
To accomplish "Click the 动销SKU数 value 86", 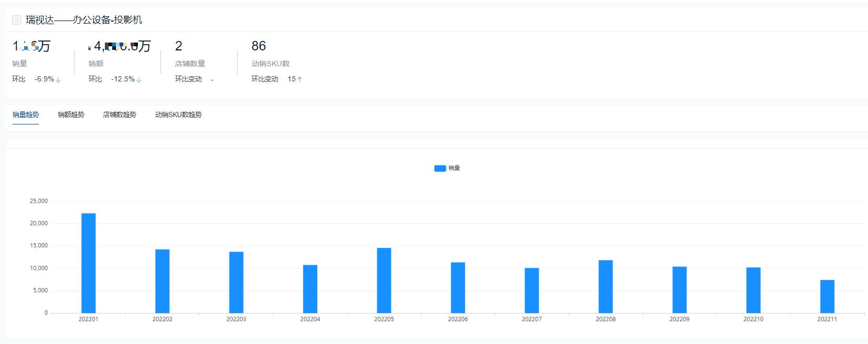I will [x=259, y=46].
